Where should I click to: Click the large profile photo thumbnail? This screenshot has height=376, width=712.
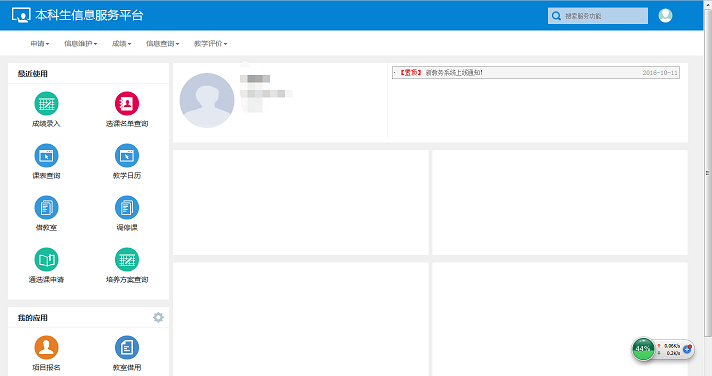207,100
